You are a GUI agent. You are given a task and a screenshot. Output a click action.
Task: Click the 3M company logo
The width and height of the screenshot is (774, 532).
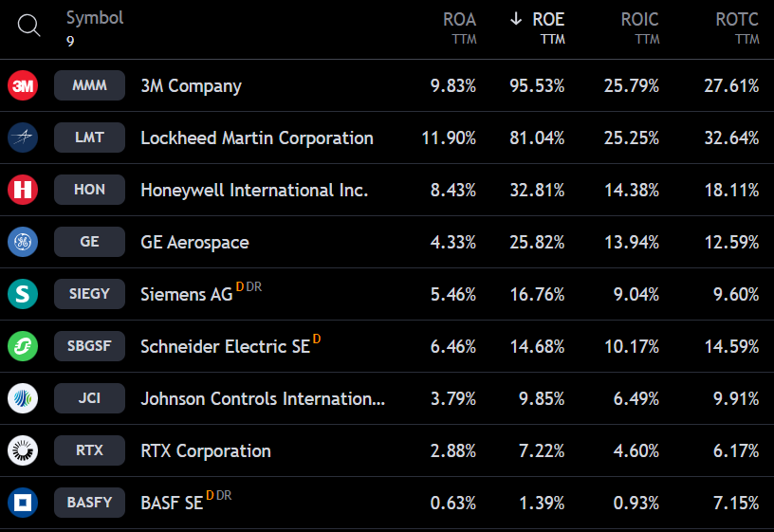(23, 85)
